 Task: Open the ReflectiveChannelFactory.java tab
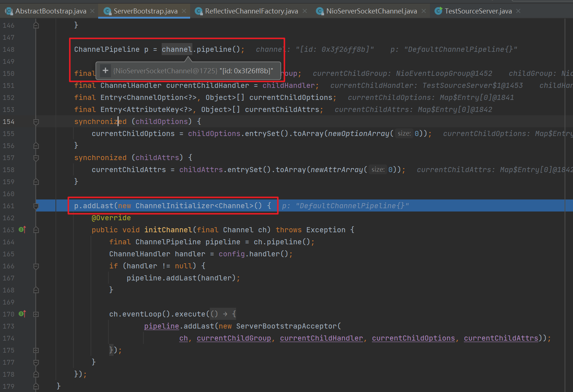click(x=251, y=11)
